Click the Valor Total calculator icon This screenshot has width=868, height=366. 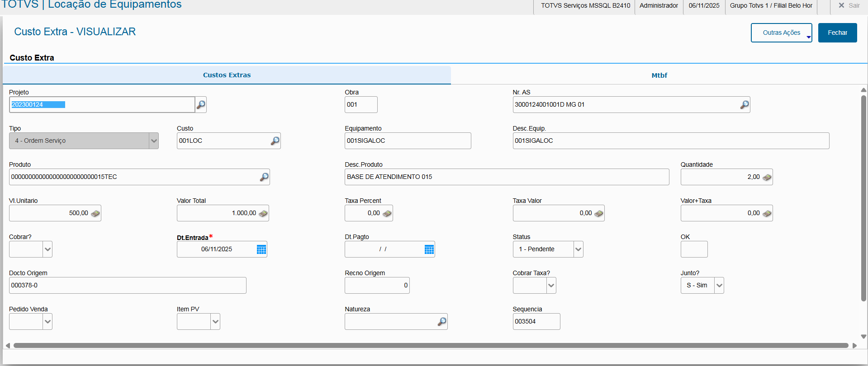263,213
